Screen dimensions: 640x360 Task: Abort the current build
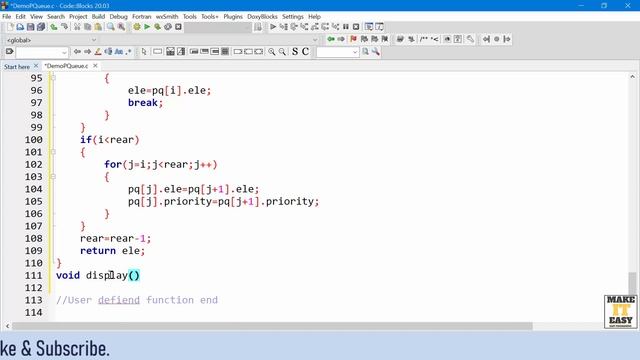(178, 27)
